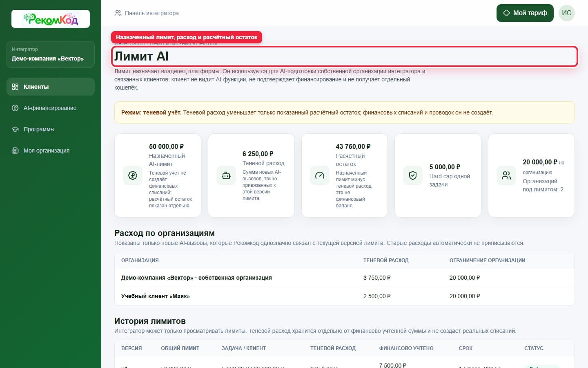Image resolution: width=588 pixels, height=368 pixels.
Task: Click the 3 750,00 ₽ shadow spend cell
Action: coord(377,278)
